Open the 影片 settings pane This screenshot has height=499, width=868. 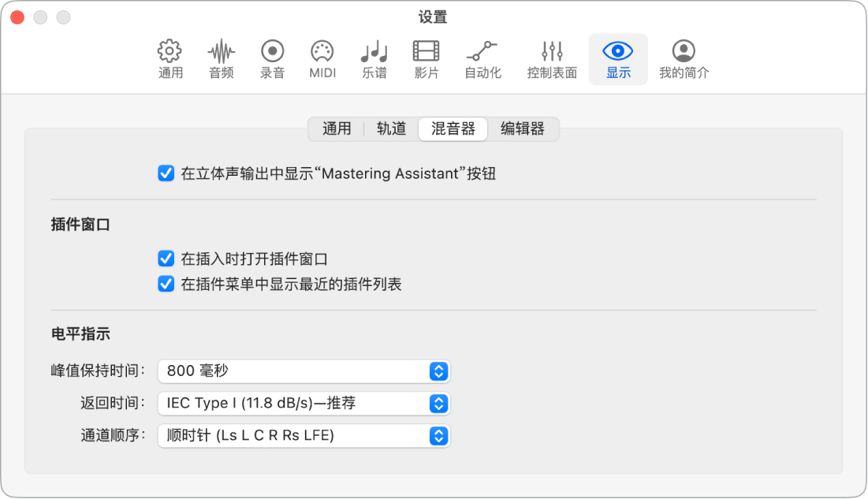point(426,59)
